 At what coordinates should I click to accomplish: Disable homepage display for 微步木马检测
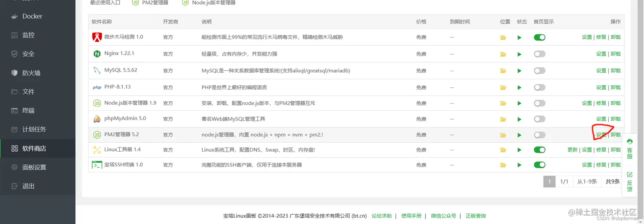(540, 37)
